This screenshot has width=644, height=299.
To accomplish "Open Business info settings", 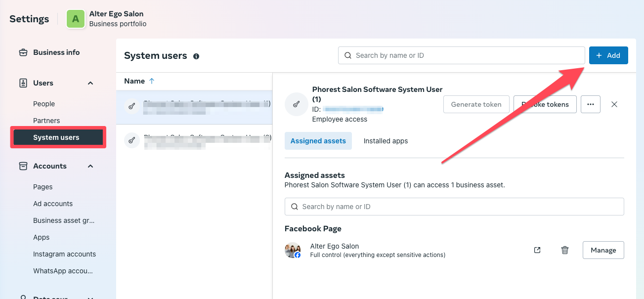I will tap(56, 52).
